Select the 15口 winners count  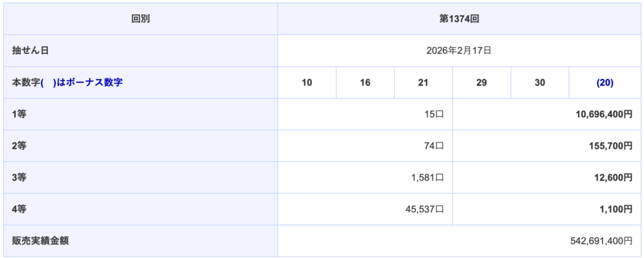(435, 114)
